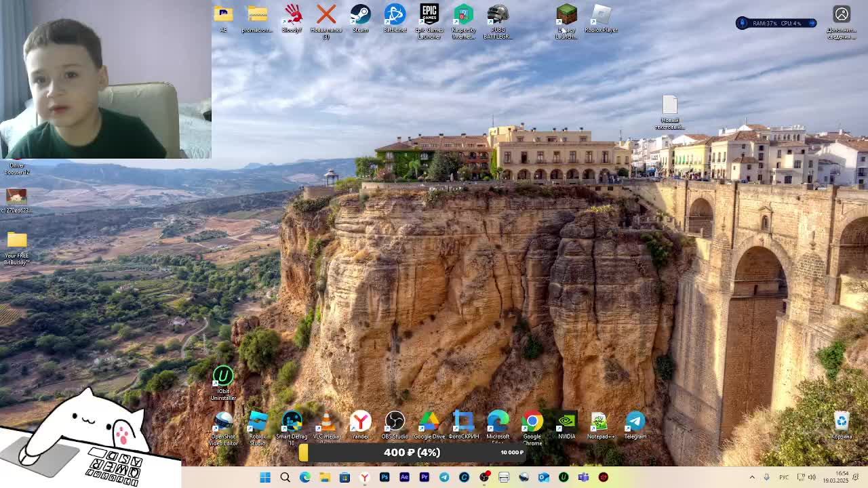868x488 pixels.
Task: Launch Steam from desktop
Action: coord(360,18)
